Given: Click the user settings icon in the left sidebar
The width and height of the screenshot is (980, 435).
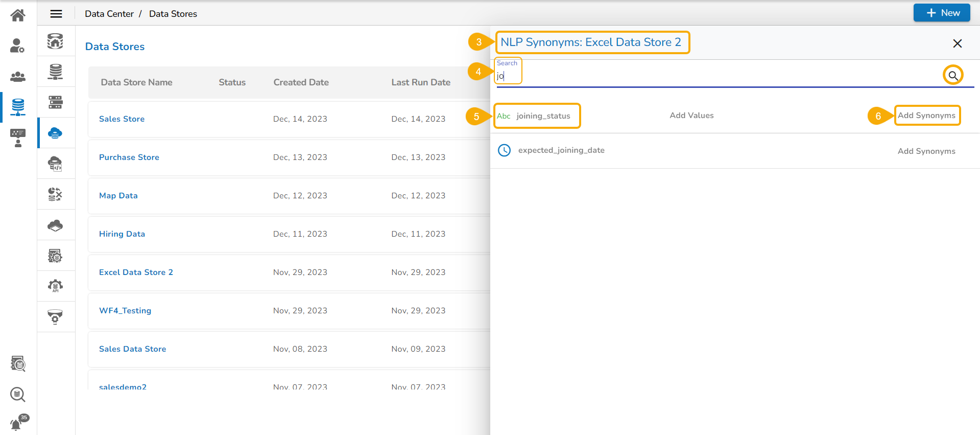Looking at the screenshot, I should [x=17, y=46].
